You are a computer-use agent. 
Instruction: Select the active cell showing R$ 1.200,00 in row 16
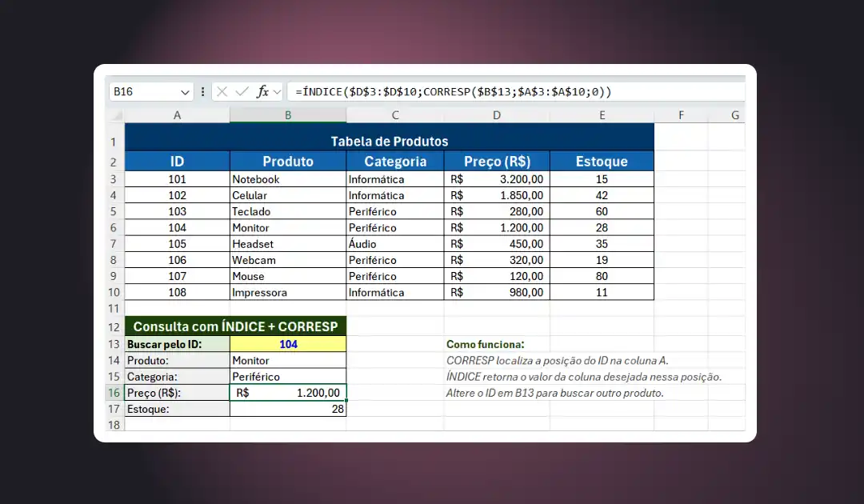288,393
